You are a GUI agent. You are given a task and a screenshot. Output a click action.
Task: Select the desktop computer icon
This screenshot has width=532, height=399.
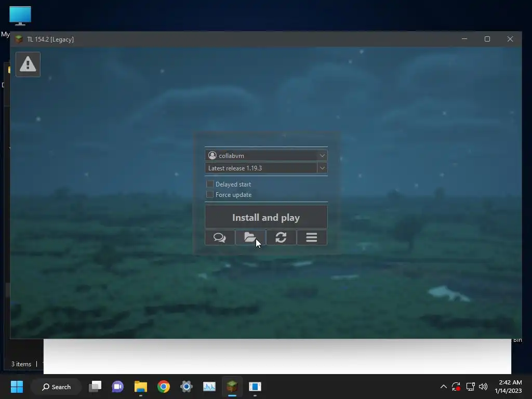[x=20, y=16]
